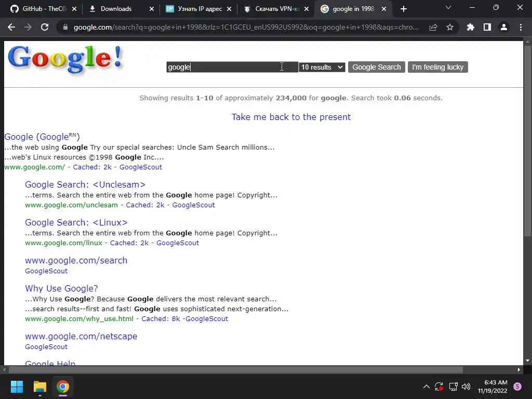Bookmark this page with the star icon
Viewport: 532px width, 399px height.
450,27
